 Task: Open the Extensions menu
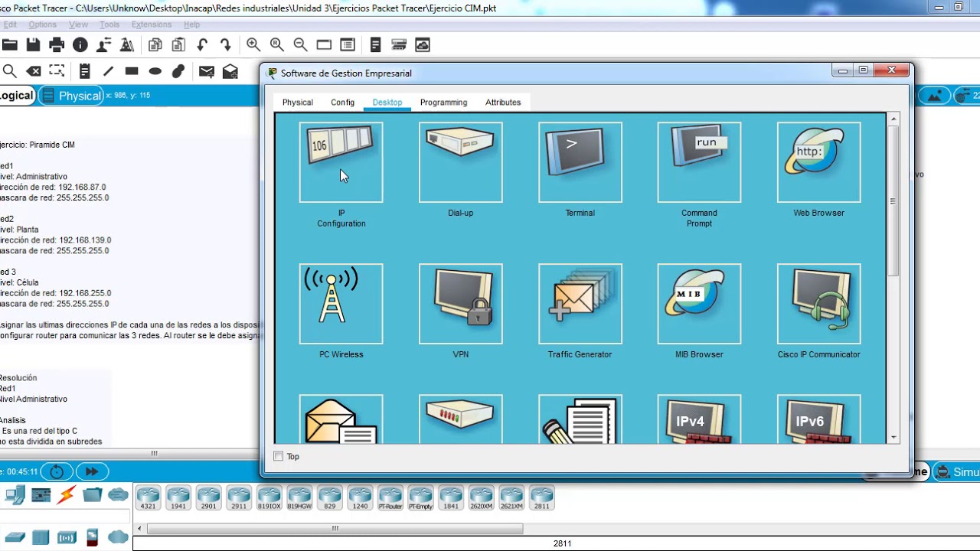[x=152, y=24]
